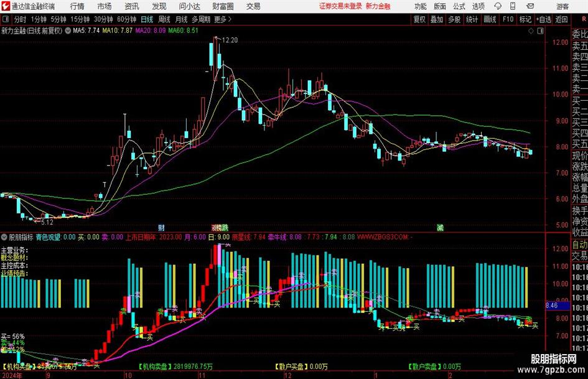The width and height of the screenshot is (588, 379).
Task: Click the 返回 back button
Action: 561,19
